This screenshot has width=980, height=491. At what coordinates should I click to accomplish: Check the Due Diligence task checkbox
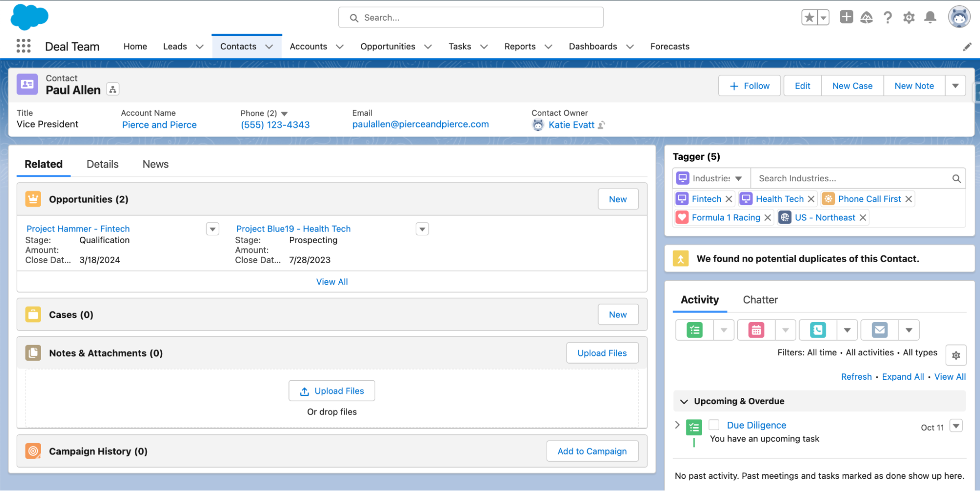pyautogui.click(x=714, y=425)
